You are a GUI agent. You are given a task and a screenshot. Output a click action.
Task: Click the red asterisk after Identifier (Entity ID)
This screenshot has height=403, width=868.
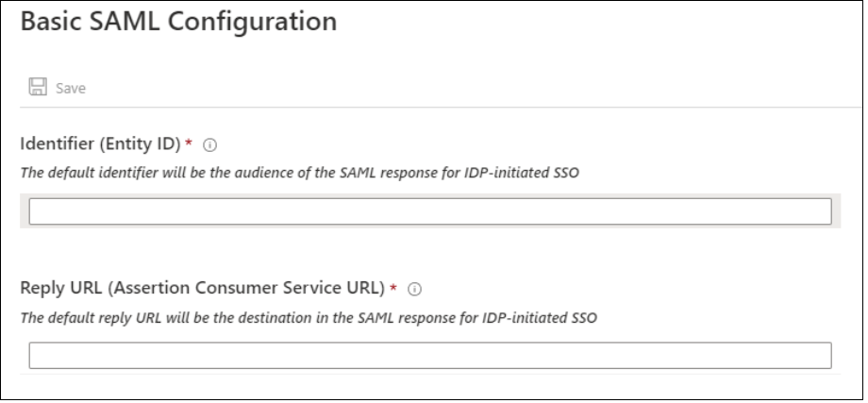(189, 143)
